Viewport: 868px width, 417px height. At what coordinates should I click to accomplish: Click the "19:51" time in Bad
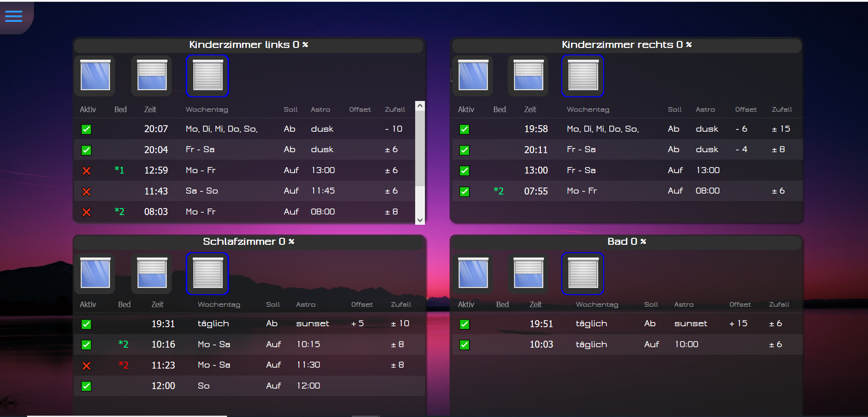(541, 324)
